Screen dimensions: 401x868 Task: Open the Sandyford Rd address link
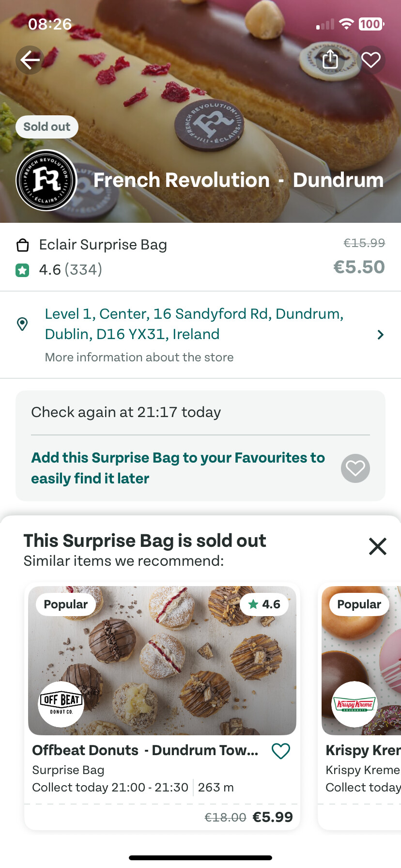[194, 324]
